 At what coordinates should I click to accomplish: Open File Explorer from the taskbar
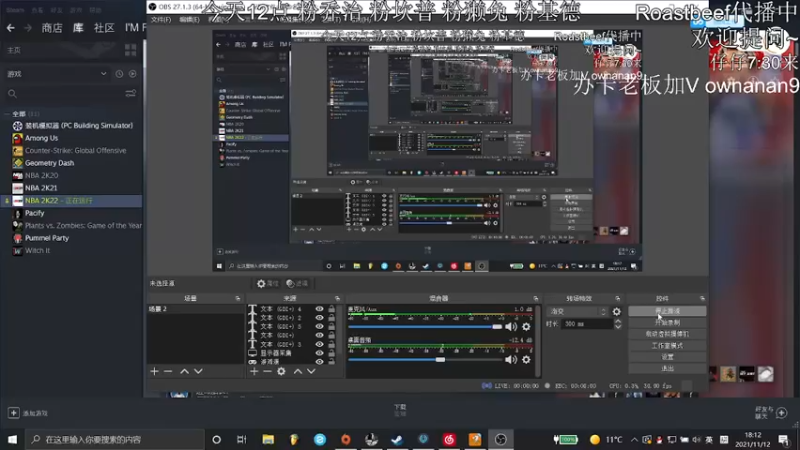[268, 439]
